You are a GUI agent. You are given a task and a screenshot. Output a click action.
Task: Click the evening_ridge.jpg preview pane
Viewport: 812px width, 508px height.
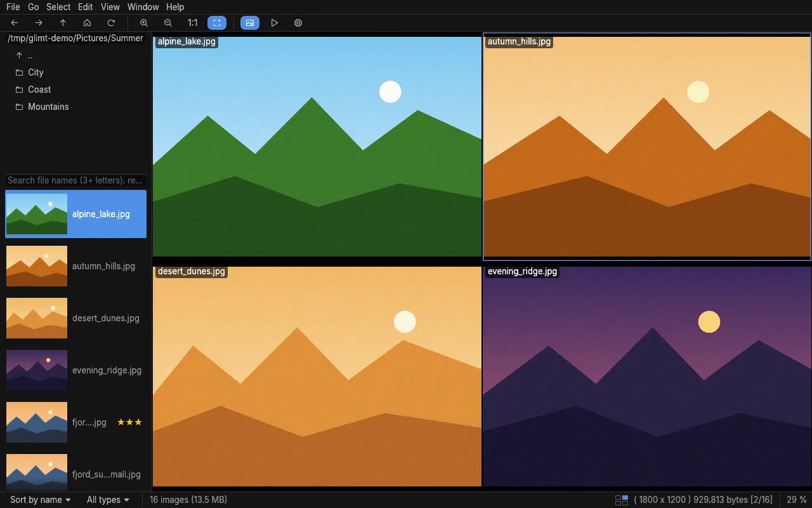click(647, 377)
